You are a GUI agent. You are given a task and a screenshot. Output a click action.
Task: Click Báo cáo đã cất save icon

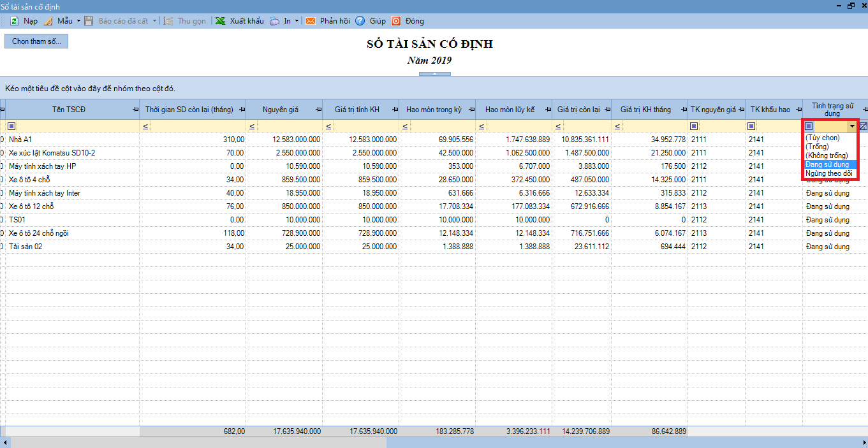point(89,21)
